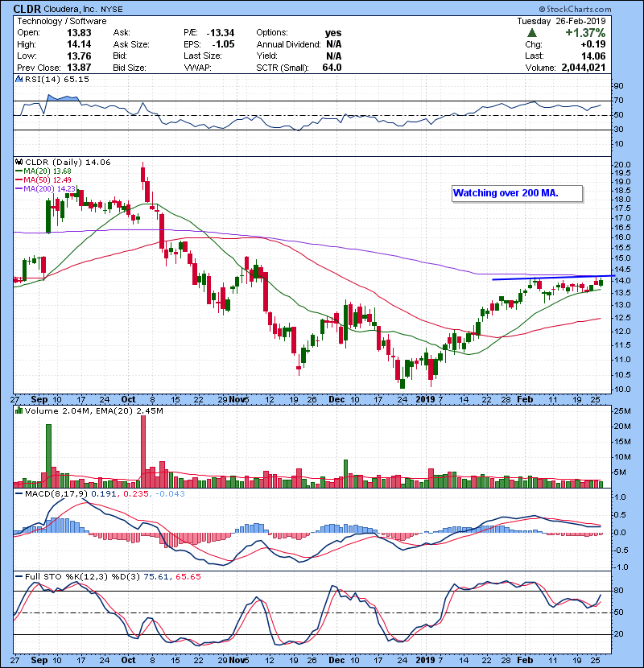Click the blue resistance trendline near 14.0

(547, 278)
